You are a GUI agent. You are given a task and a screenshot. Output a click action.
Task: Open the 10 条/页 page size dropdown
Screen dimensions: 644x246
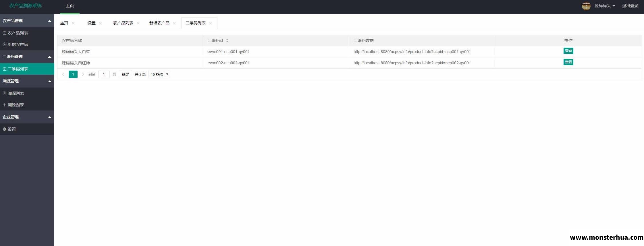click(x=159, y=74)
